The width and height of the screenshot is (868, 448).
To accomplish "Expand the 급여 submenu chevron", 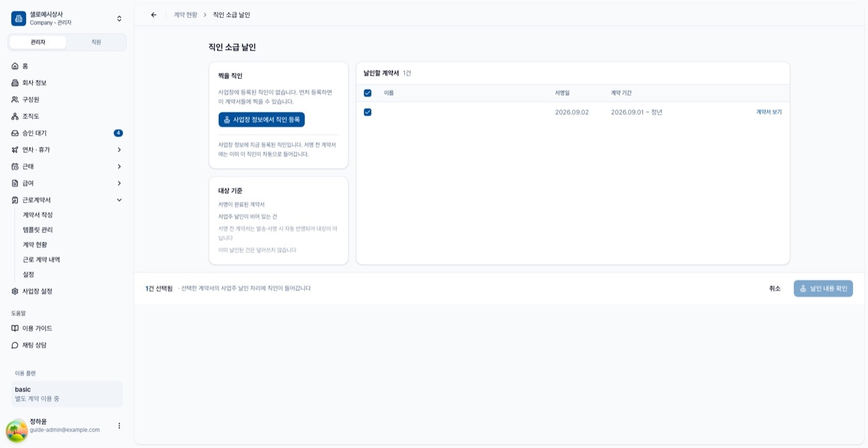I will pos(119,183).
